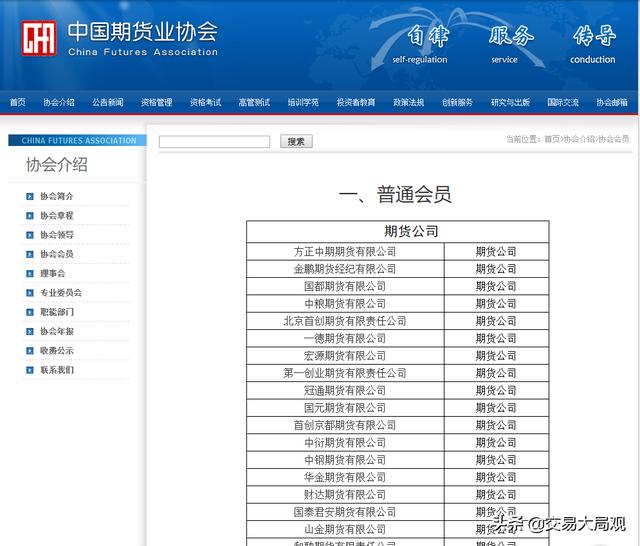Screen dimensions: 640x546
Task: Open 首页 in the navigation bar
Action: click(18, 102)
